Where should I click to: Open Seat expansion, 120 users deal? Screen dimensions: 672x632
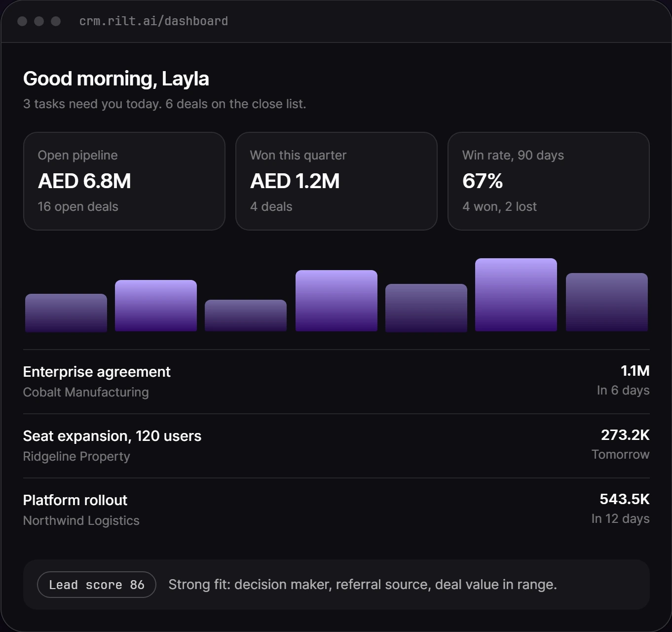[x=336, y=446]
